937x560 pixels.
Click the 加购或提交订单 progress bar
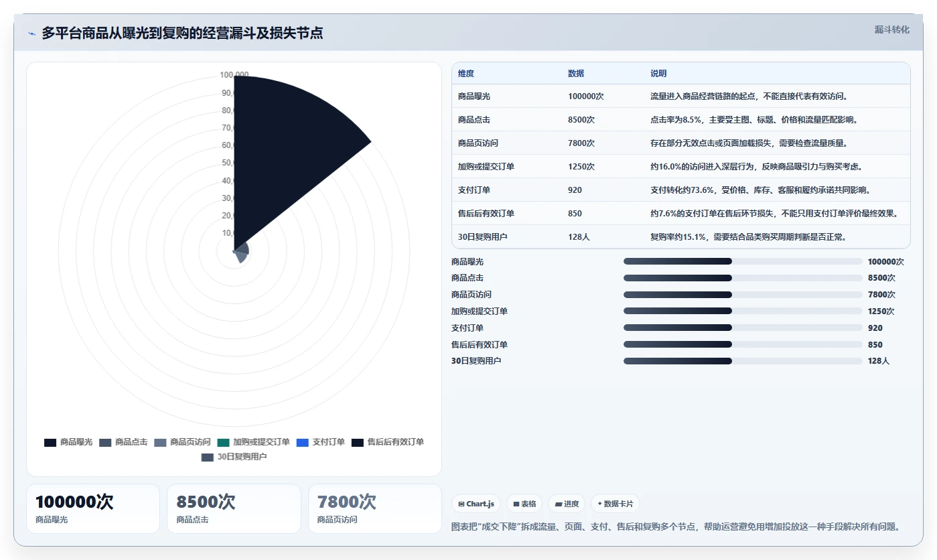(x=743, y=311)
